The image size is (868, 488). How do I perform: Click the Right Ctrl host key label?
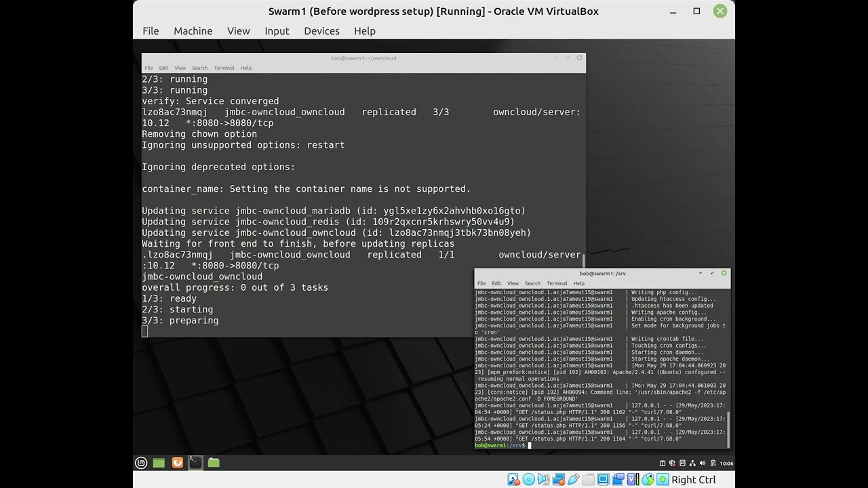(x=694, y=480)
